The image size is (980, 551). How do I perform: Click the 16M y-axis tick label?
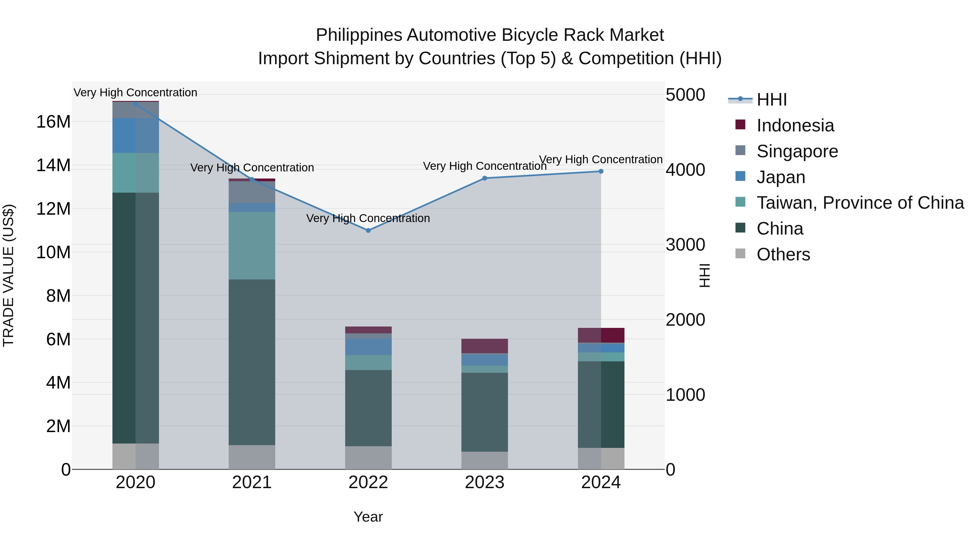pyautogui.click(x=53, y=122)
